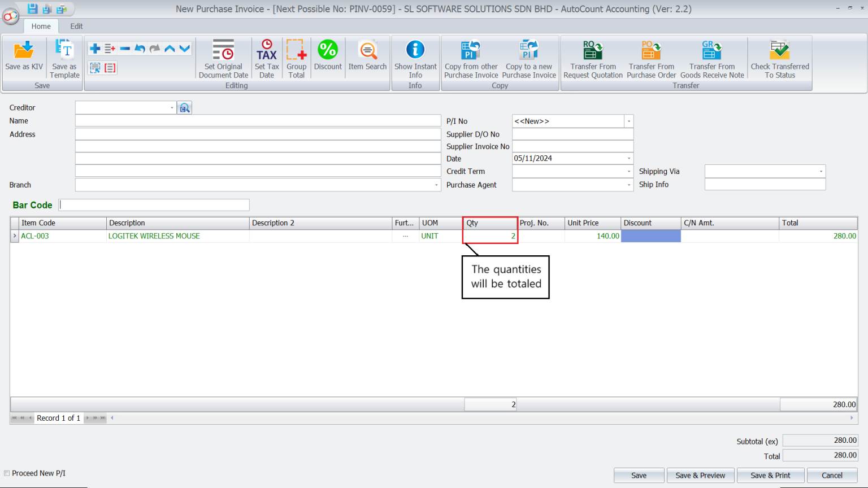Click the Cancel button

click(x=831, y=475)
